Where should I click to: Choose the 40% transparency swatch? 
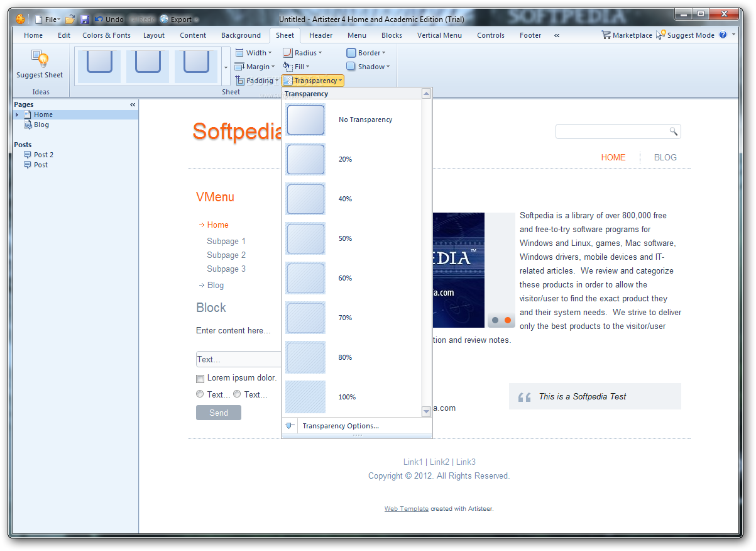click(305, 199)
